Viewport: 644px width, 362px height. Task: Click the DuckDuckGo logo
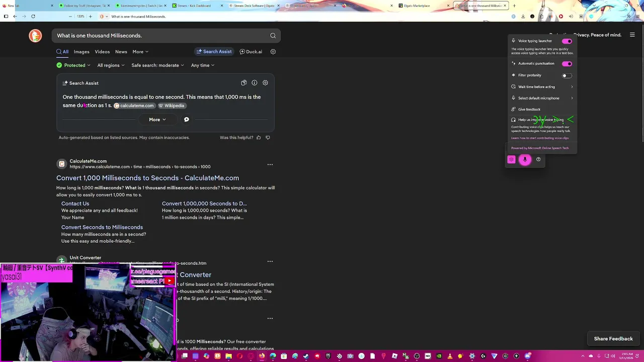coord(35,36)
